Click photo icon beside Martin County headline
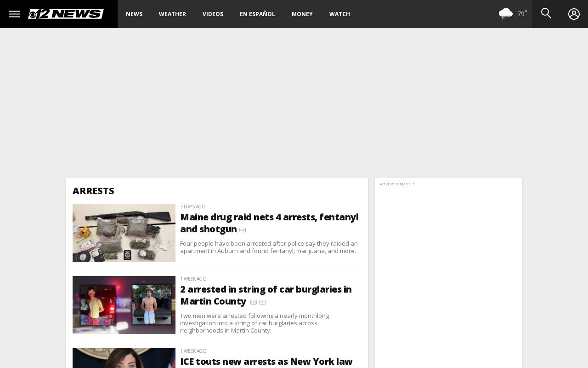 (x=254, y=302)
